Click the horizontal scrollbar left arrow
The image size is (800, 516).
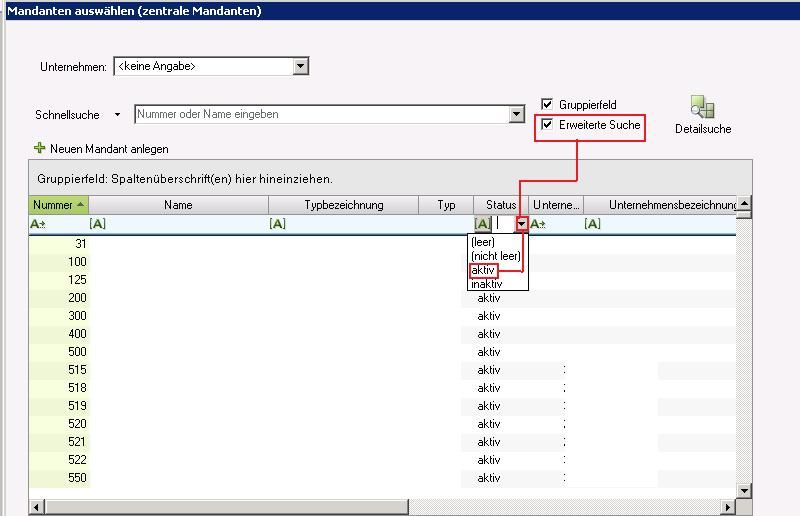36,507
